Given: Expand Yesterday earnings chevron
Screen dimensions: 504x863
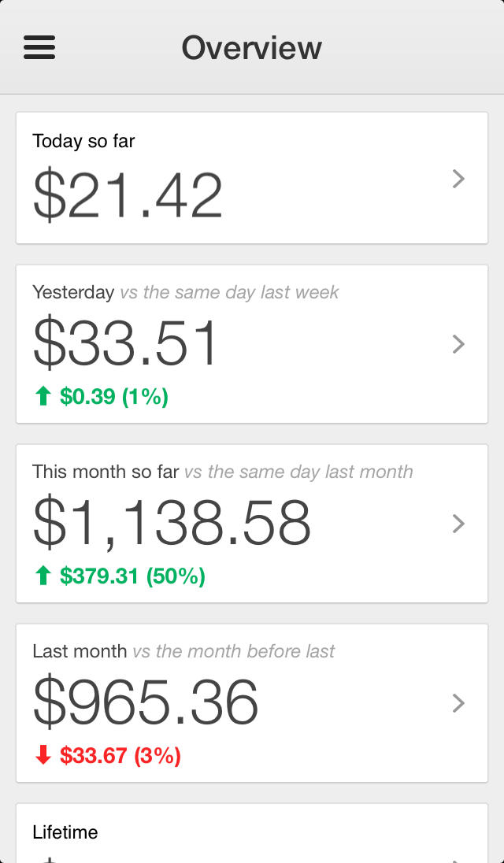Looking at the screenshot, I should pos(458,344).
